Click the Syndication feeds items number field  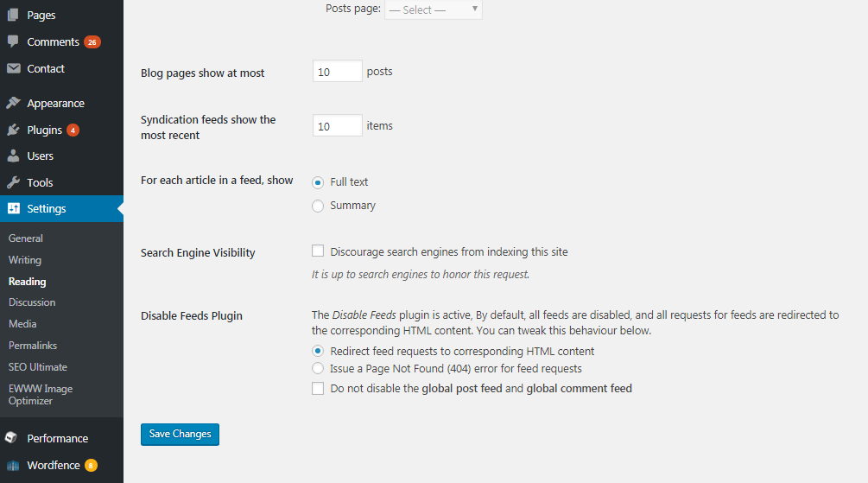tap(337, 126)
